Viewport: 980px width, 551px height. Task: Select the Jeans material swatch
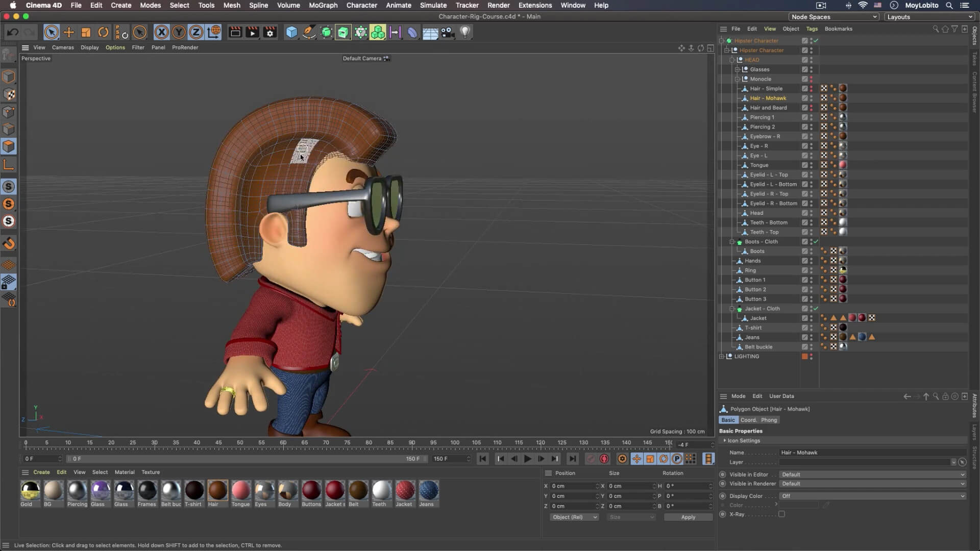428,490
